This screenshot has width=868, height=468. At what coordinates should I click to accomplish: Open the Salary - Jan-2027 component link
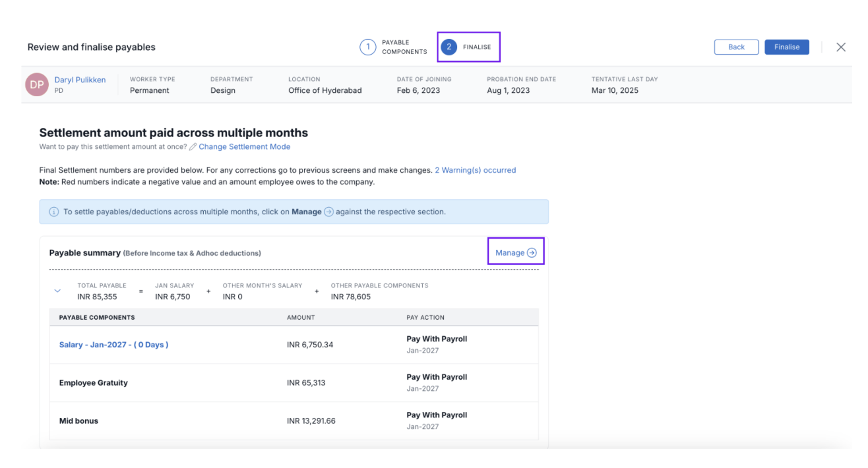[113, 345]
